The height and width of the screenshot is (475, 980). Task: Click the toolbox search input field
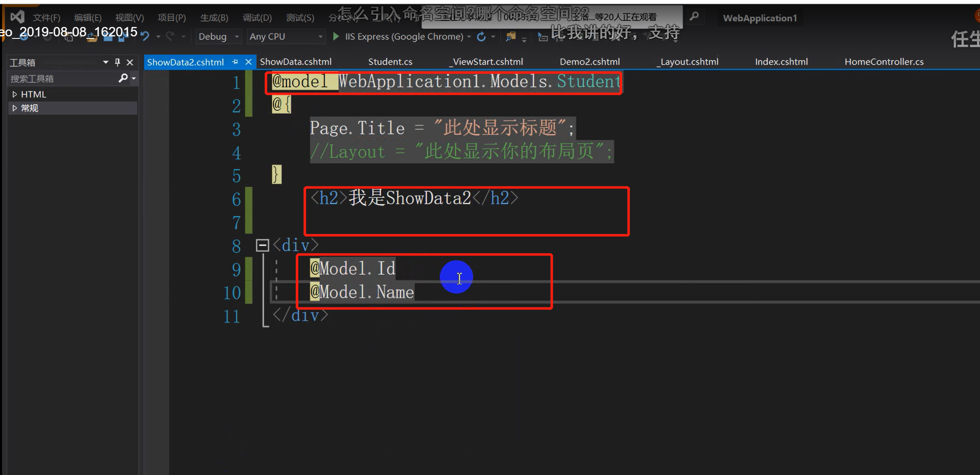pyautogui.click(x=61, y=78)
